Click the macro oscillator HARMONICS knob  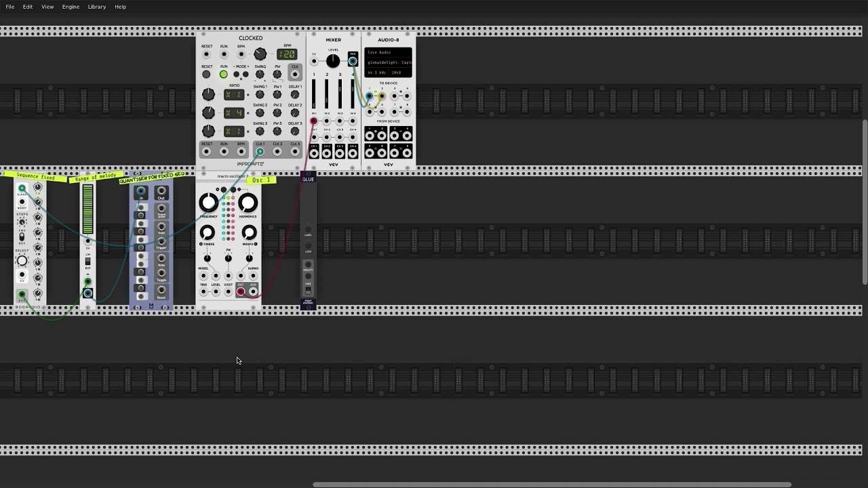pos(248,202)
